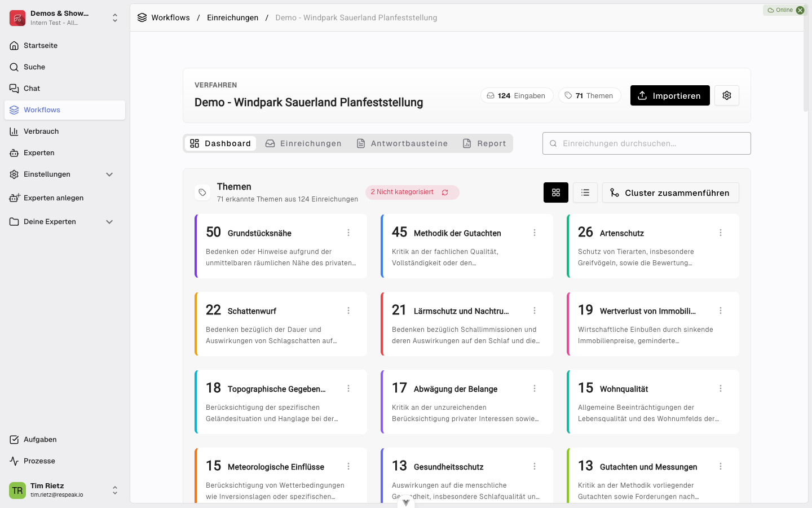The image size is (812, 508).
Task: Click the Demos & Showcases workspace logo
Action: click(17, 18)
